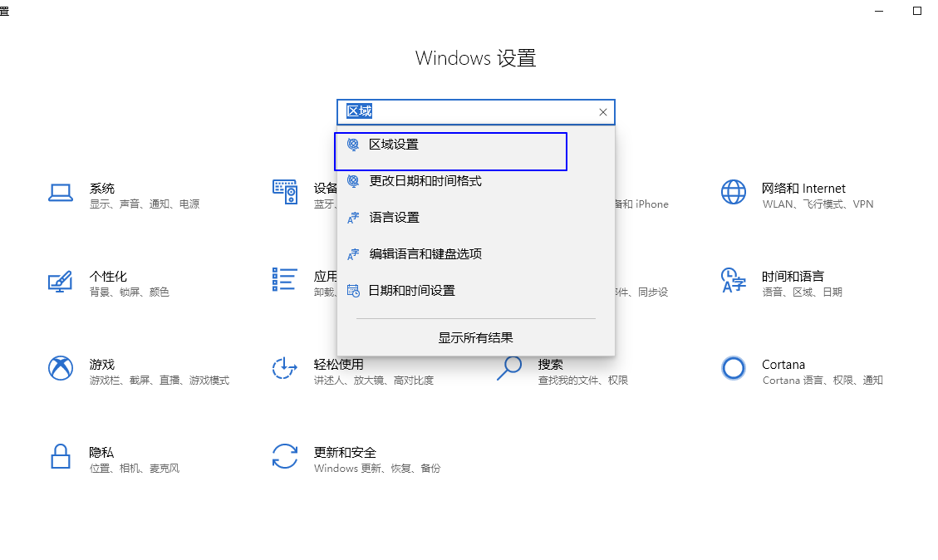Select the Cortana circle icon
Viewport: 938px width, 560px height.
pos(733,368)
